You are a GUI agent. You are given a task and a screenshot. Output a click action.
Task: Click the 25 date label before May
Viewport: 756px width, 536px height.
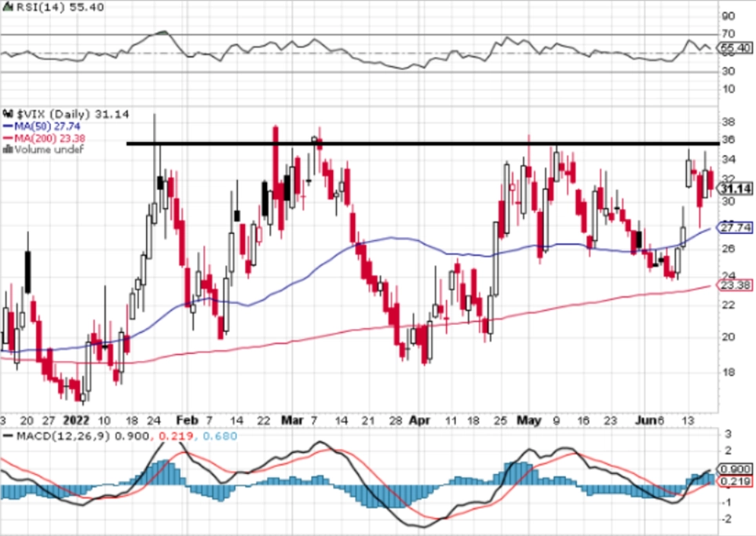point(500,421)
